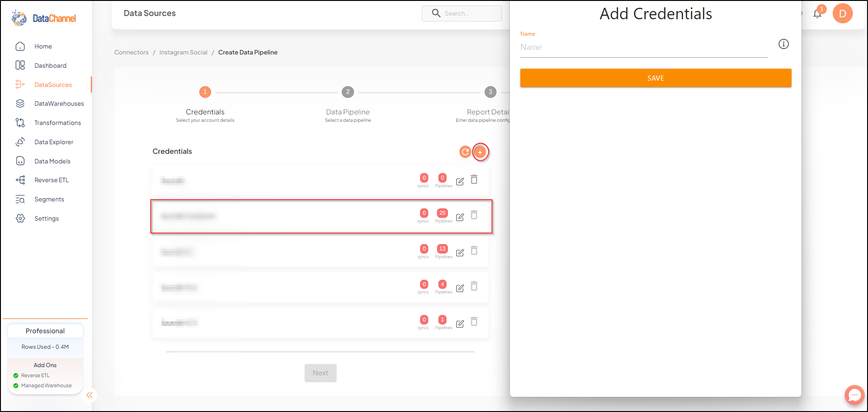868x412 pixels.
Task: Edit the credential with 25 pipelines
Action: pyautogui.click(x=460, y=217)
